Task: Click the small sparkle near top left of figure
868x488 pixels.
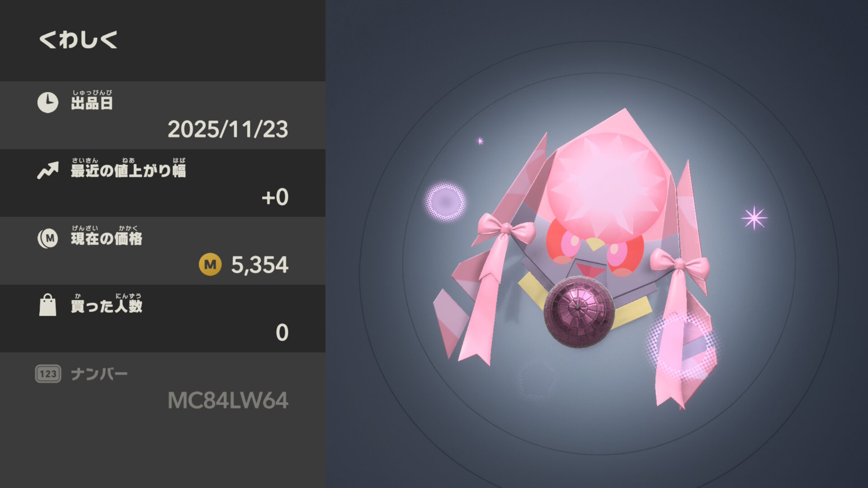Action: click(x=480, y=141)
